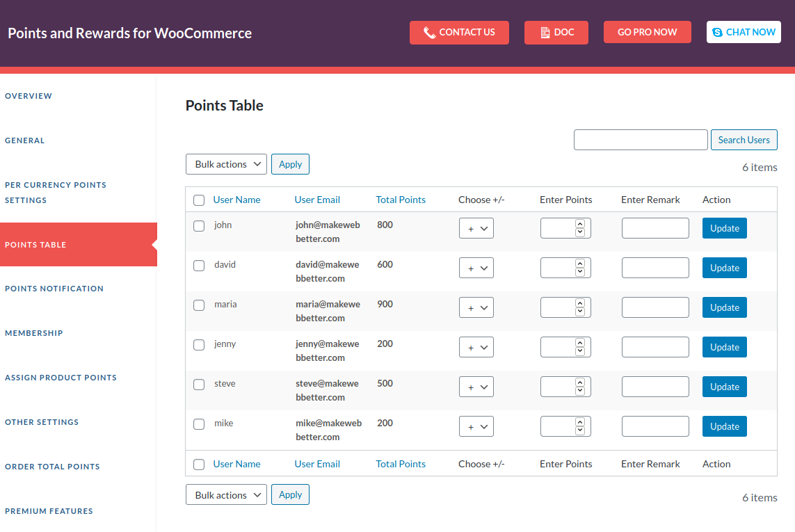
Task: Click the Enter Remark field for steve
Action: 655,387
